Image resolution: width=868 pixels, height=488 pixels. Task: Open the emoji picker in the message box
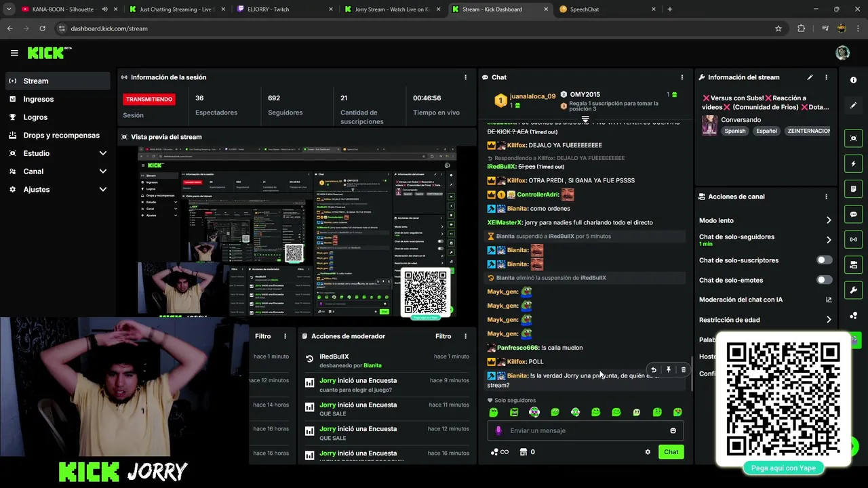point(673,430)
